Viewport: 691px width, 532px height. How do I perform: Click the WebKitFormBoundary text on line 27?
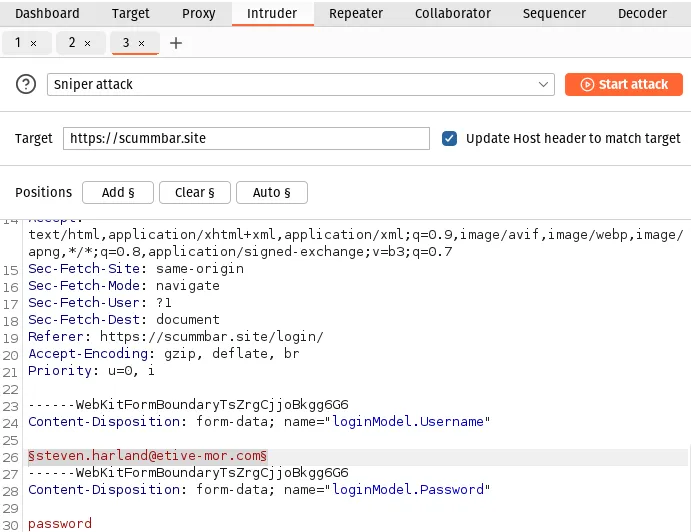[188, 472]
